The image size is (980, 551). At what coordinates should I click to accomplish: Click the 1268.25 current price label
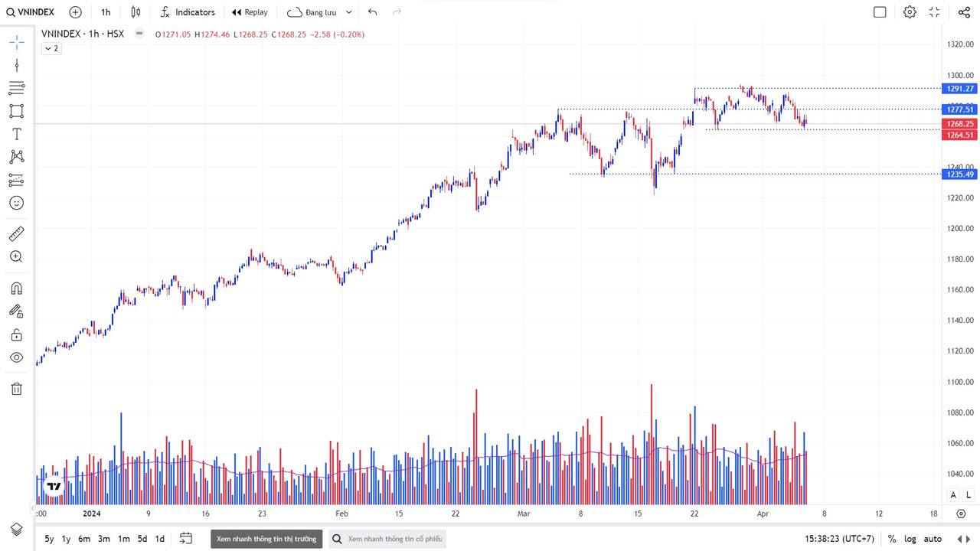(959, 123)
